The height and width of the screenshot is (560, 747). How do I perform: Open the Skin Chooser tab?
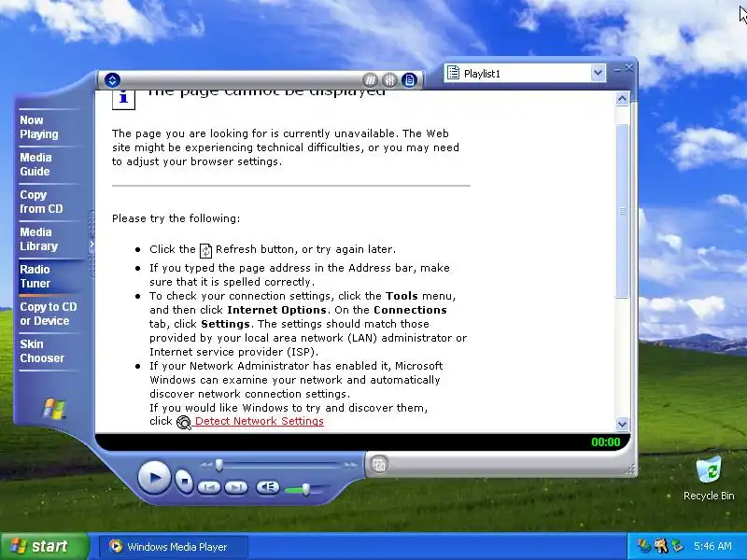pyautogui.click(x=49, y=351)
